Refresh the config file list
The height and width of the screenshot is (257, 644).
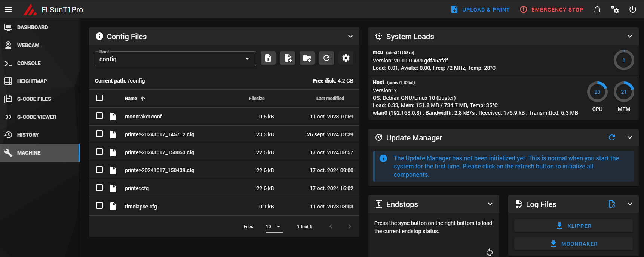pos(326,58)
